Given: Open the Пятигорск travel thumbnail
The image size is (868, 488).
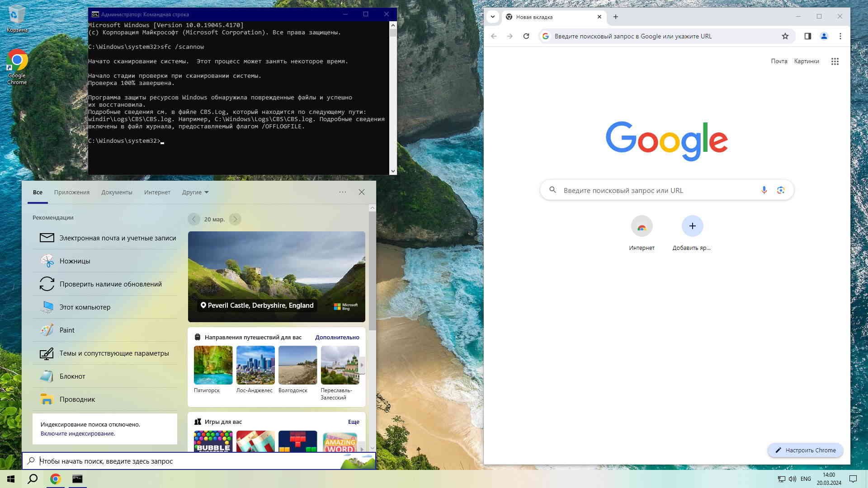Looking at the screenshot, I should coord(213,365).
